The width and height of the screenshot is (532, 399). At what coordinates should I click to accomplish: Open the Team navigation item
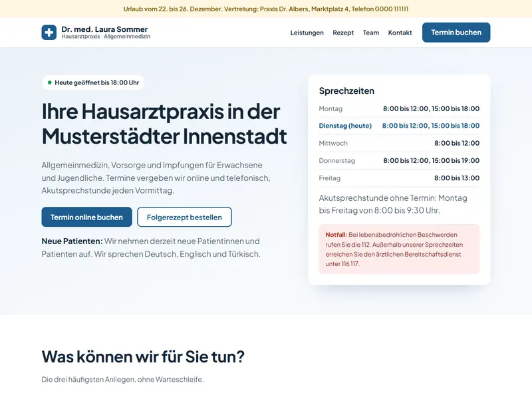tap(371, 33)
